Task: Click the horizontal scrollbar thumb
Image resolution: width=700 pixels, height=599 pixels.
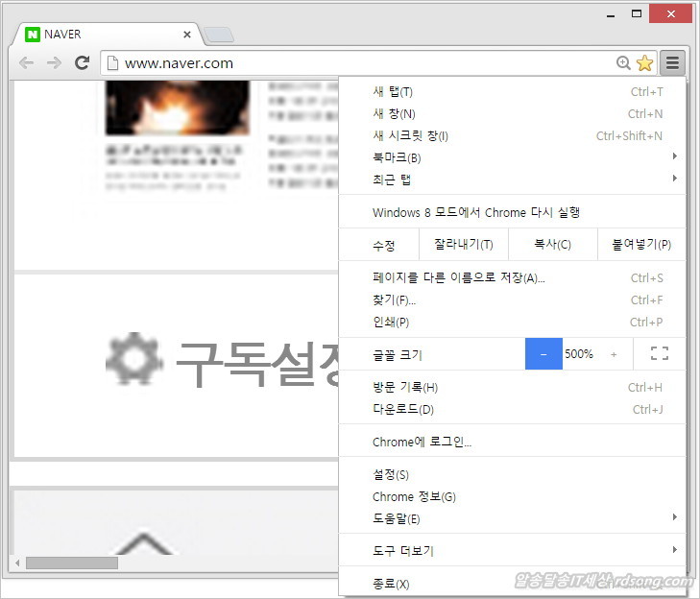Action: (x=71, y=563)
